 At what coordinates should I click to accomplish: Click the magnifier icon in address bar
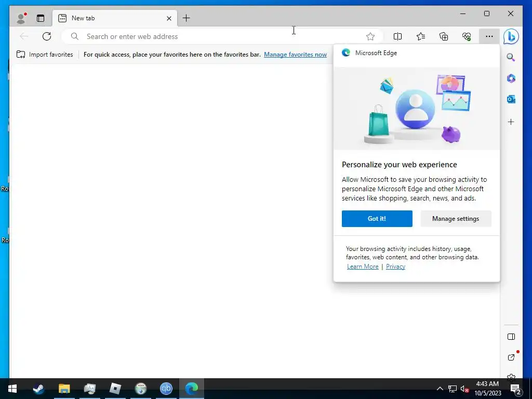pyautogui.click(x=75, y=36)
